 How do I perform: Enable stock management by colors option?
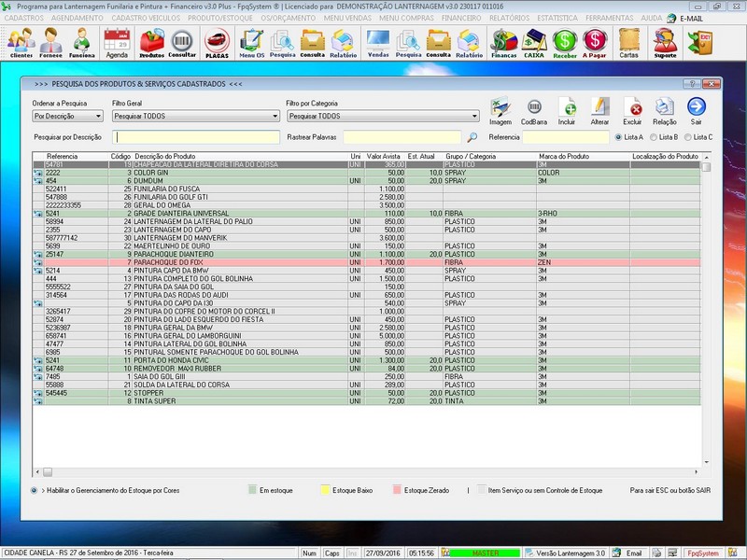point(35,490)
